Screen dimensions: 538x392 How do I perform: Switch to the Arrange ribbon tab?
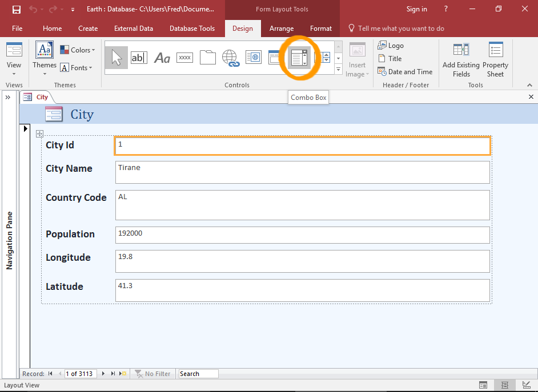click(x=281, y=28)
